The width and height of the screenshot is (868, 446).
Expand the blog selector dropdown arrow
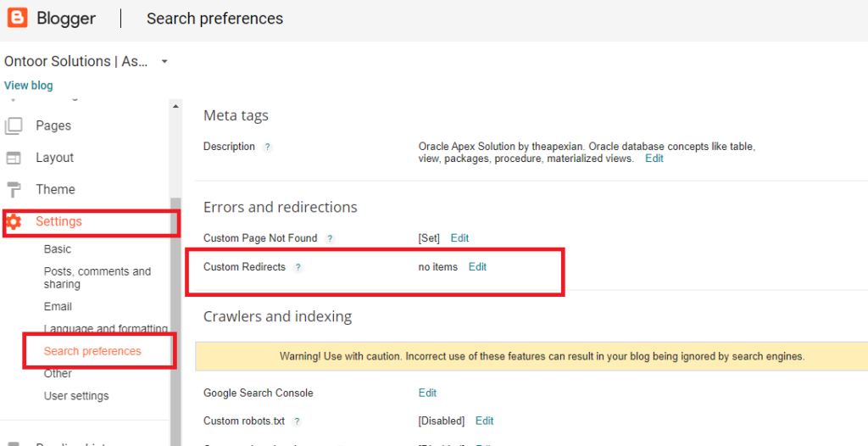[x=164, y=62]
